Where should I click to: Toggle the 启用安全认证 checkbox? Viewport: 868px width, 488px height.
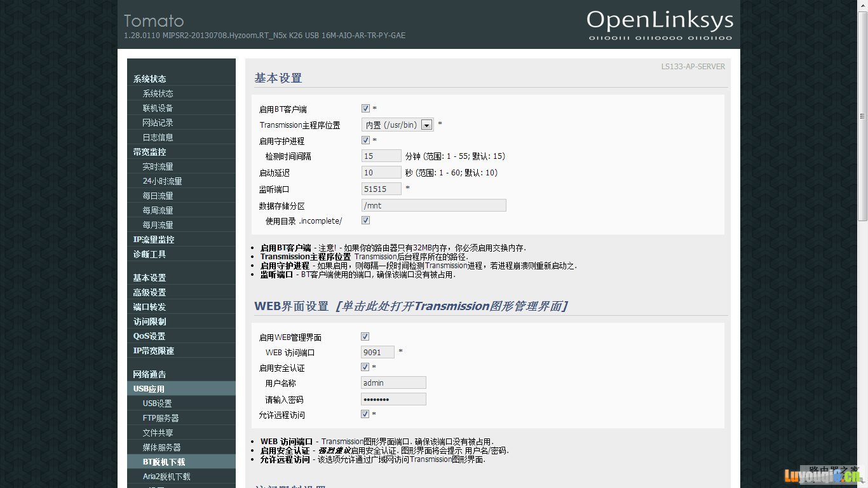coord(365,367)
